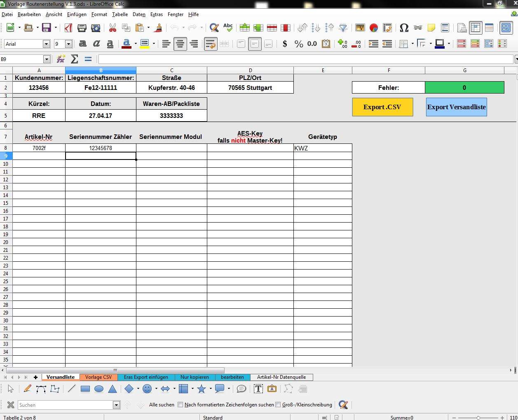Toggle center horizontal alignment
This screenshot has height=420, width=518.
click(x=180, y=44)
